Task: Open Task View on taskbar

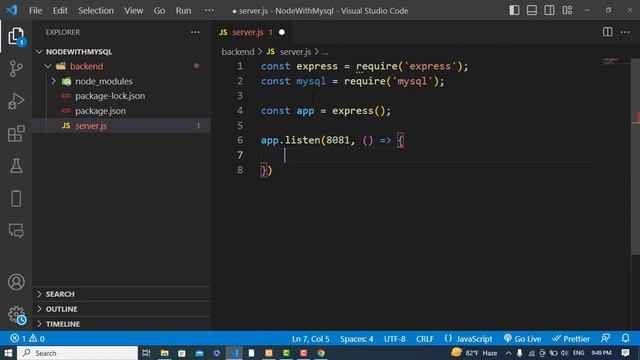Action: pyautogui.click(x=146, y=353)
